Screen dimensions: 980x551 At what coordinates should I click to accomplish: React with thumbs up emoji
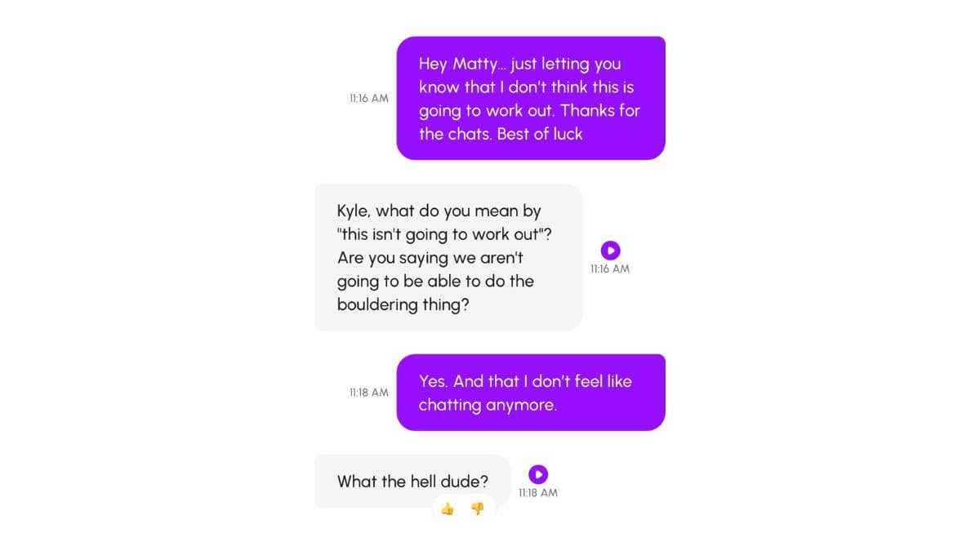click(448, 509)
